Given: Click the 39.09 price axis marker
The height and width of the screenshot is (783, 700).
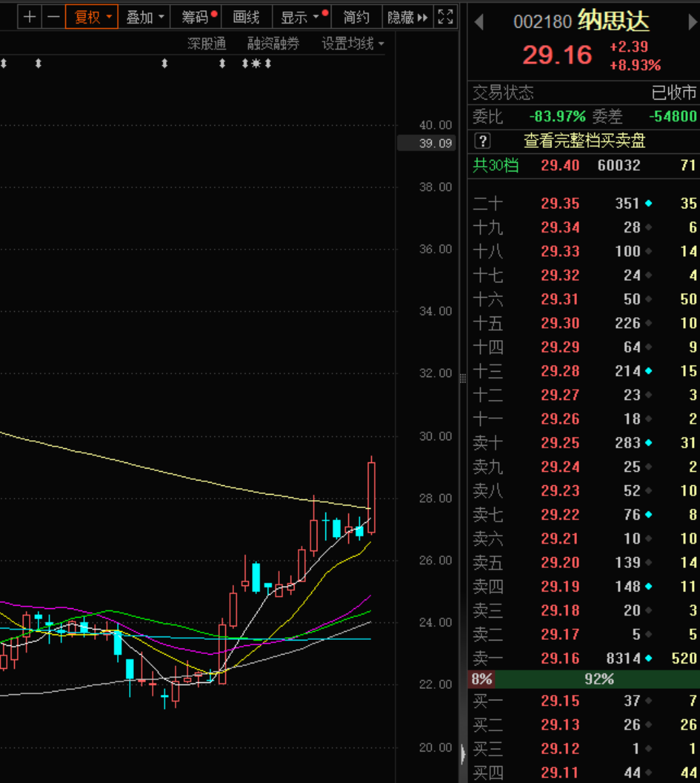Looking at the screenshot, I should [x=426, y=143].
